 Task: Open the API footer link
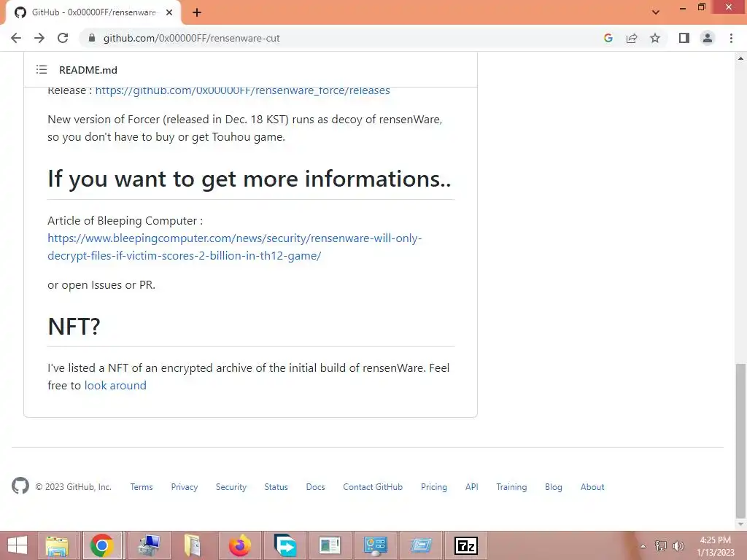472,486
